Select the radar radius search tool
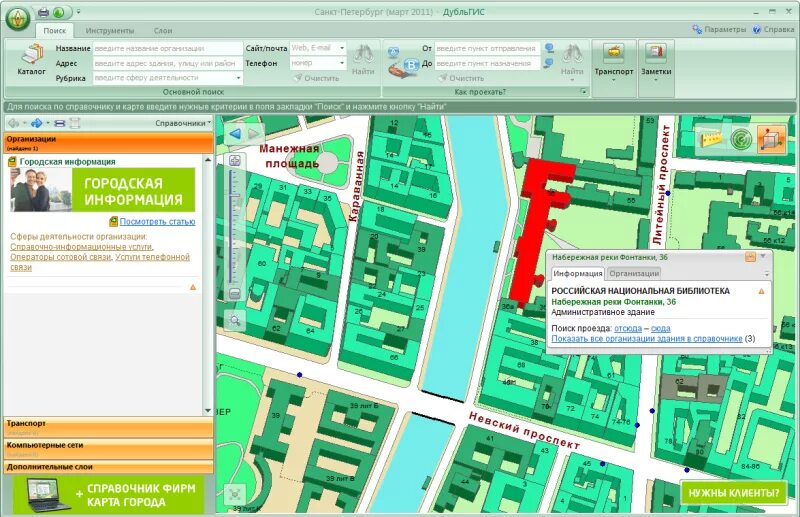 coord(741,139)
